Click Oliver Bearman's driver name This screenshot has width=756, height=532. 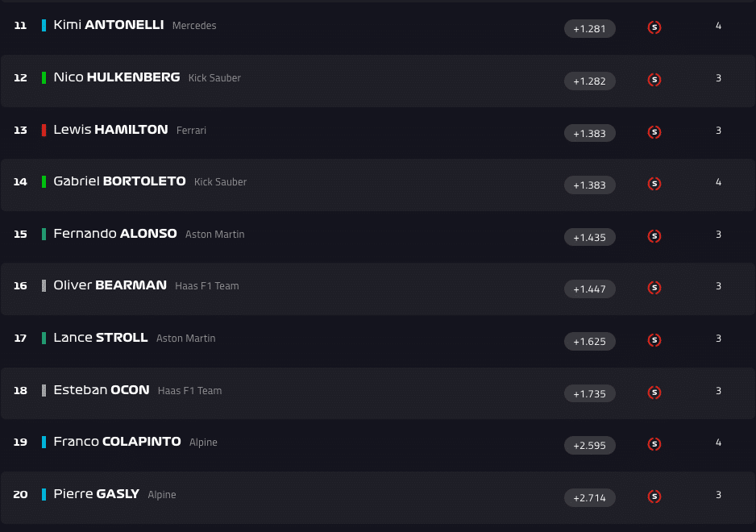tap(110, 285)
